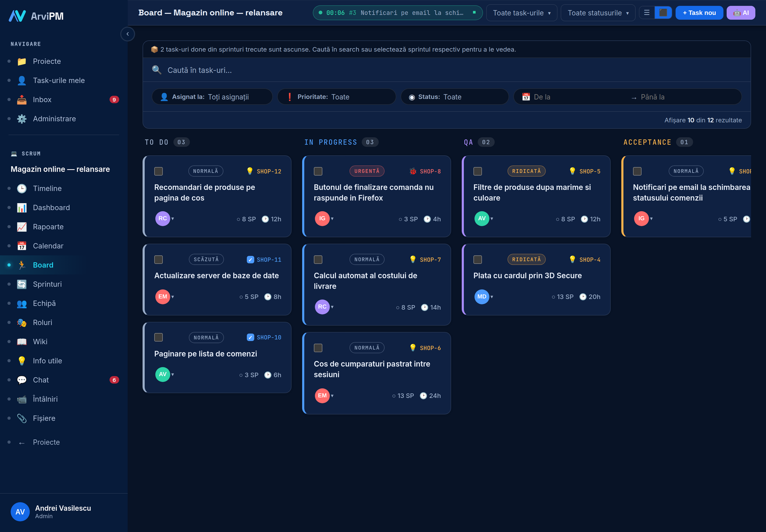This screenshot has height=532, width=766.
Task: Open the AI assistant button
Action: click(x=741, y=13)
